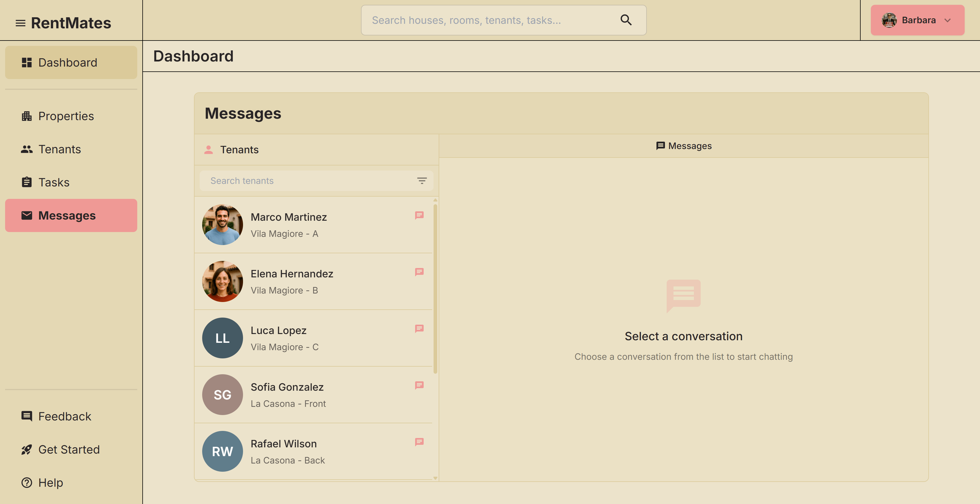
Task: Click the chat icon next to Elena Hernandez
Action: coord(419,271)
